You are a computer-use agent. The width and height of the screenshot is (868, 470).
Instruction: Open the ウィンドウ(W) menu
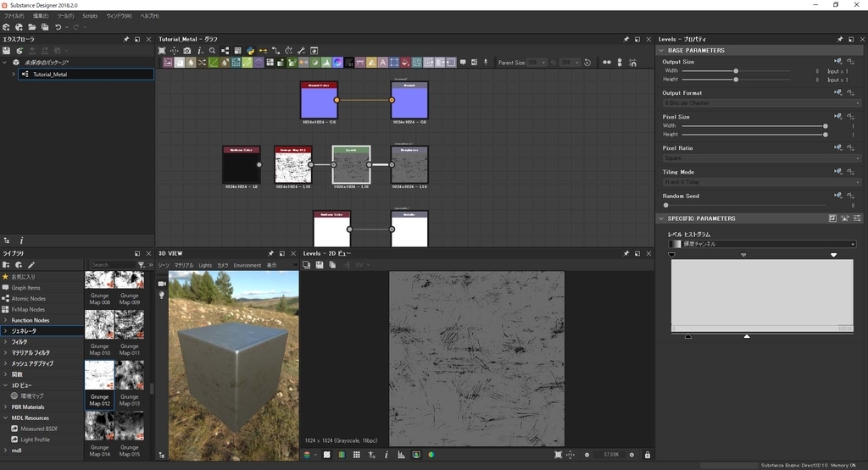coord(119,16)
